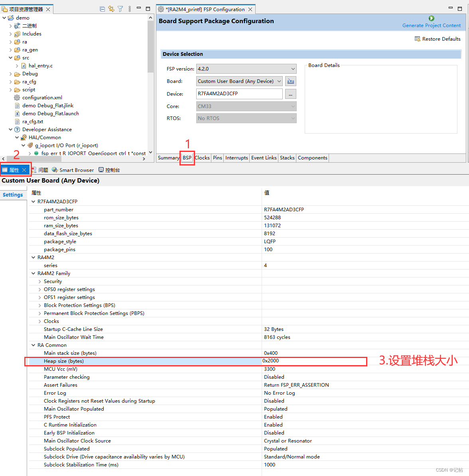Collapse RA4M2 Family property group
The image size is (469, 476).
[x=33, y=273]
